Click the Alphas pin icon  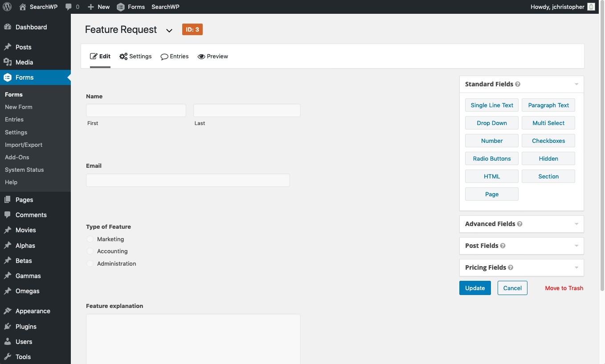click(x=8, y=246)
